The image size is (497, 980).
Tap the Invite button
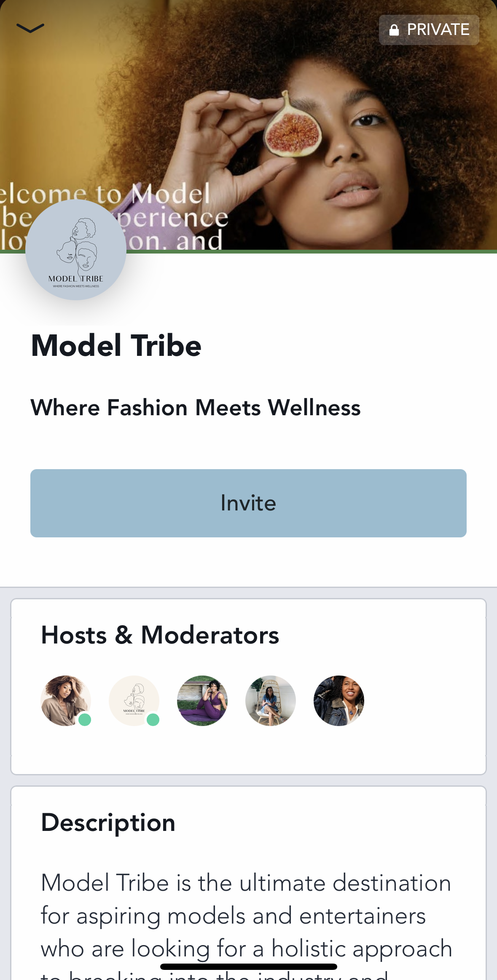pos(248,503)
